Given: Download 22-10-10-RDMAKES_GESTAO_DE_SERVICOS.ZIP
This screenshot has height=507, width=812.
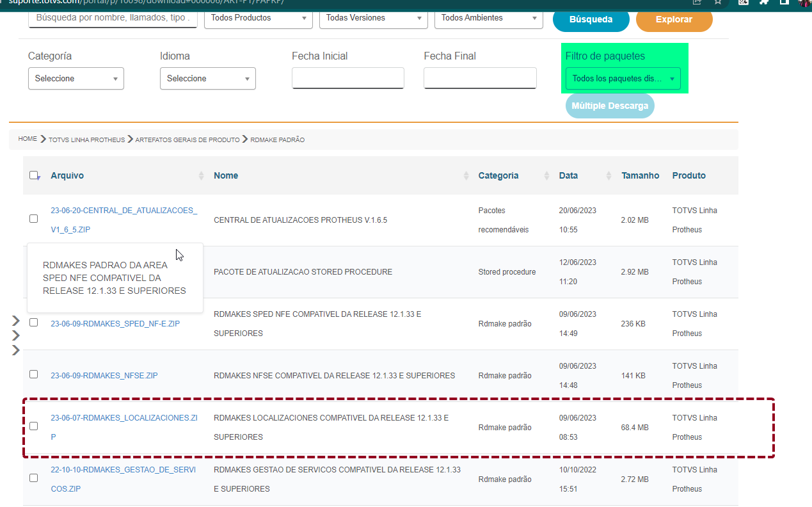Looking at the screenshot, I should coord(123,479).
